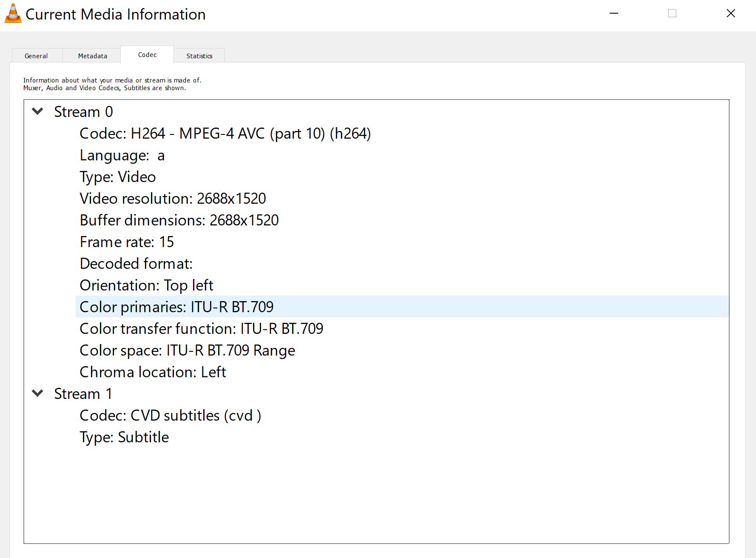Collapse the Stream 1 chevron
The width and height of the screenshot is (756, 558).
[x=38, y=393]
